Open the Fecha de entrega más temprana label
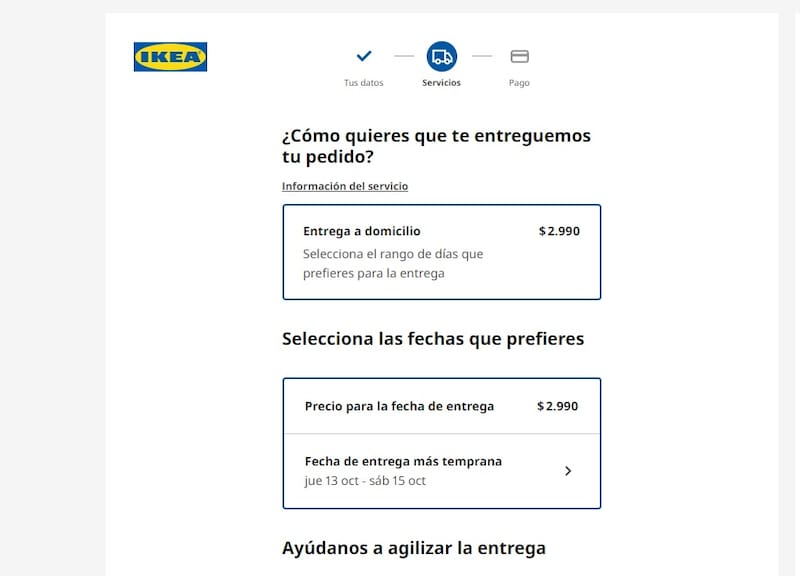The height and width of the screenshot is (576, 800). pyautogui.click(x=403, y=461)
